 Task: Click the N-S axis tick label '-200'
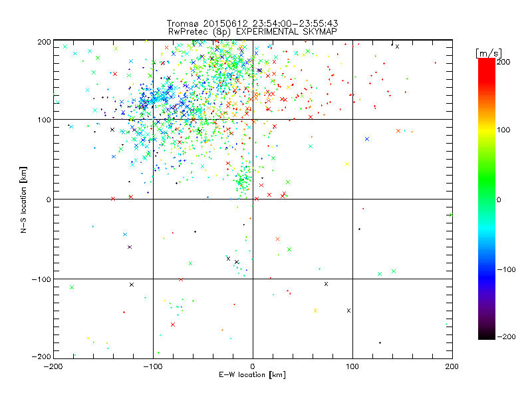(41, 356)
